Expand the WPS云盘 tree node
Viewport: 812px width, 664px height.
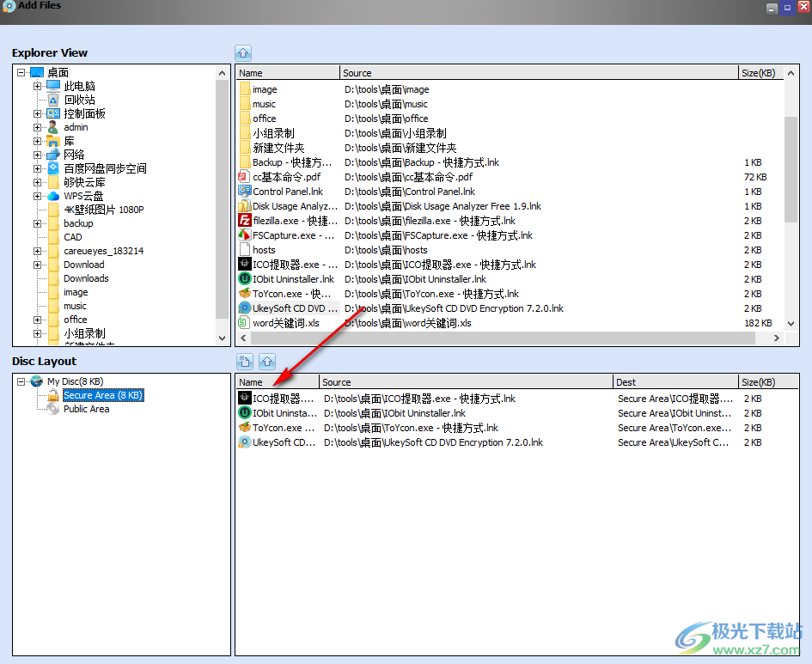[x=37, y=196]
